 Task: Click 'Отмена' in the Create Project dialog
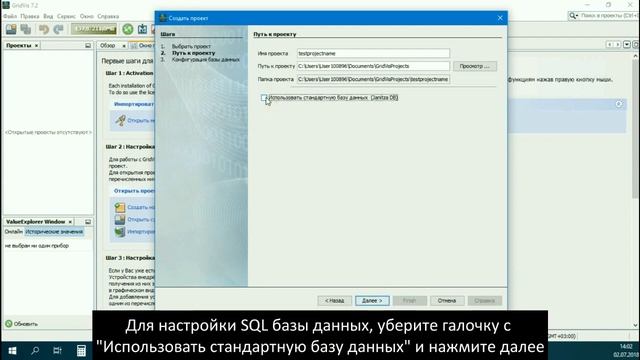(447, 301)
